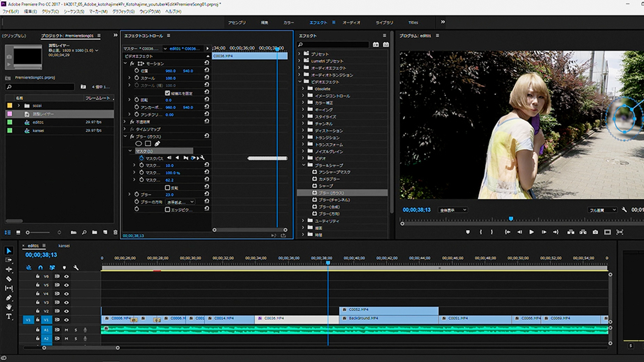Screen dimensions: 644x362
Task: Select the Hand tool
Action: click(x=9, y=307)
